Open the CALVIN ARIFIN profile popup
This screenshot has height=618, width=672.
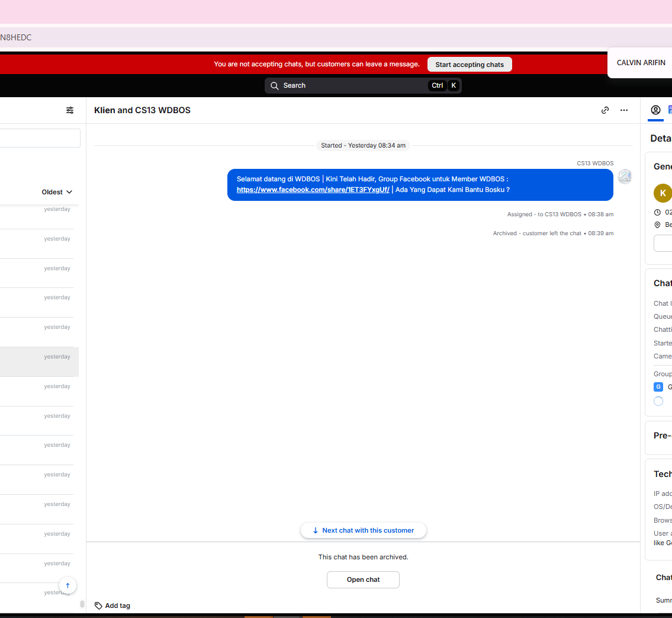[641, 63]
